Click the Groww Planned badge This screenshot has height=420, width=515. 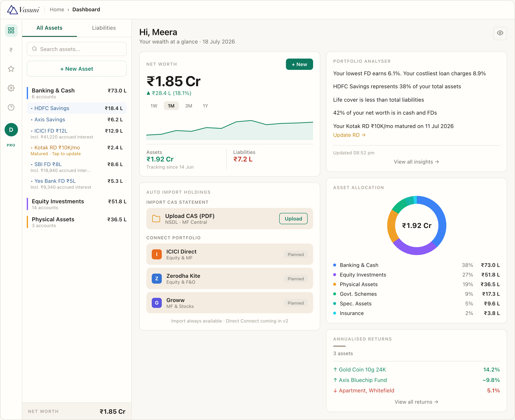coord(296,303)
